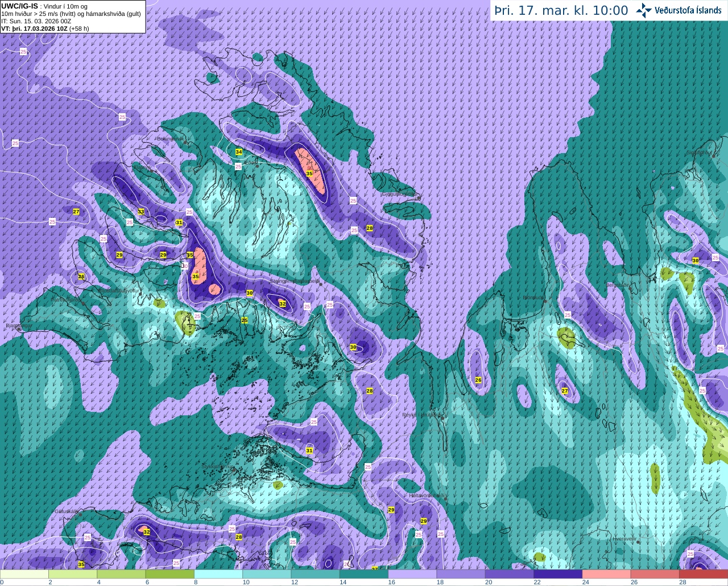Click the Gjögurflugvöllur station label
Viewport: 728px width, 586px height.
[x=401, y=194]
